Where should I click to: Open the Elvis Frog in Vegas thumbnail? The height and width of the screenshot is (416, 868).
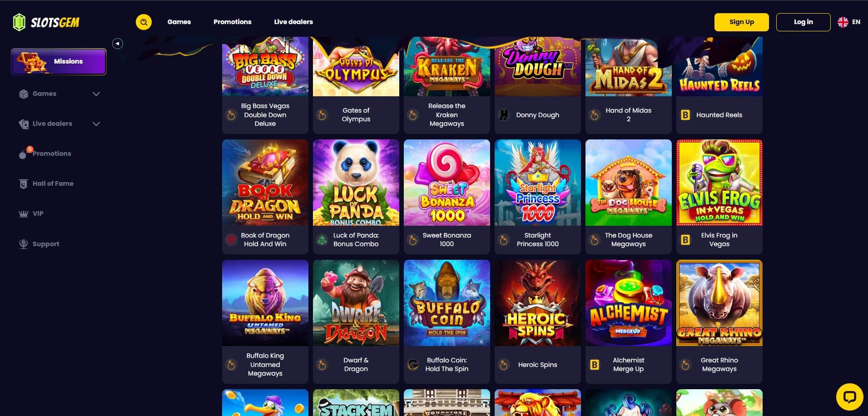pos(719,183)
